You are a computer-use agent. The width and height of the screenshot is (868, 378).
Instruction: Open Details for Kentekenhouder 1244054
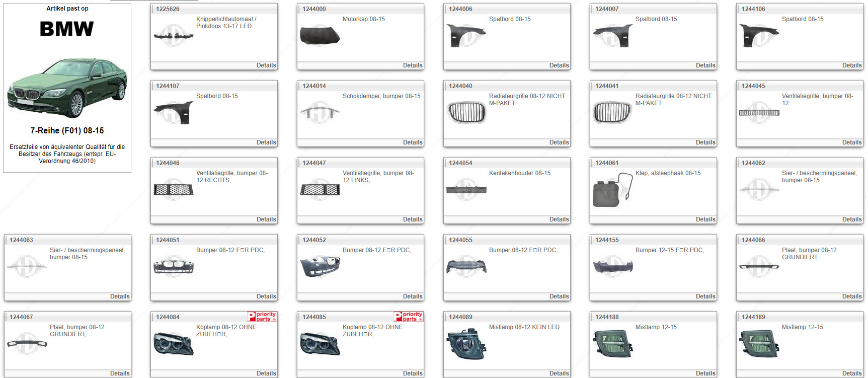pyautogui.click(x=559, y=219)
